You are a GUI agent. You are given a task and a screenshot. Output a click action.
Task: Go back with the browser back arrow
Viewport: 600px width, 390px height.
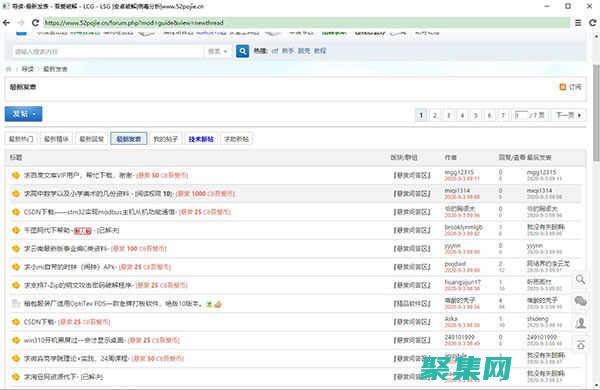pyautogui.click(x=7, y=23)
